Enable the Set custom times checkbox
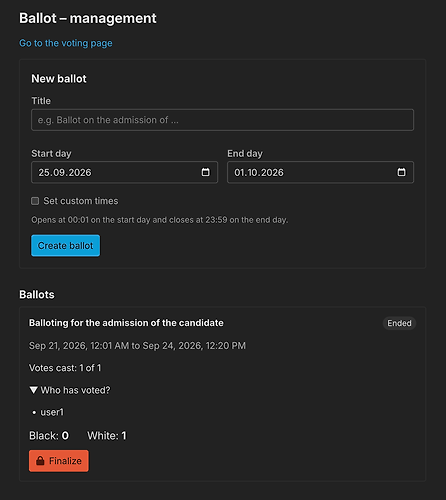446x500 pixels. [35, 201]
